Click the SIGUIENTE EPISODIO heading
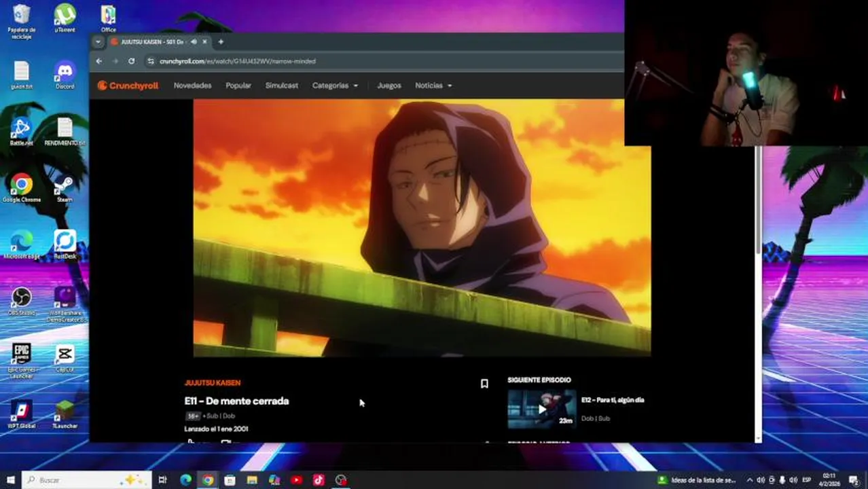868x489 pixels. 539,380
